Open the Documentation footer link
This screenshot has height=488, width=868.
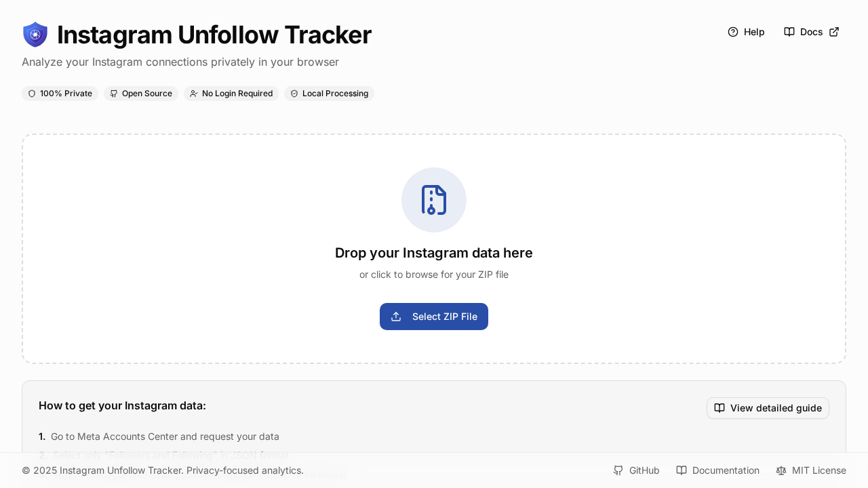(x=726, y=470)
